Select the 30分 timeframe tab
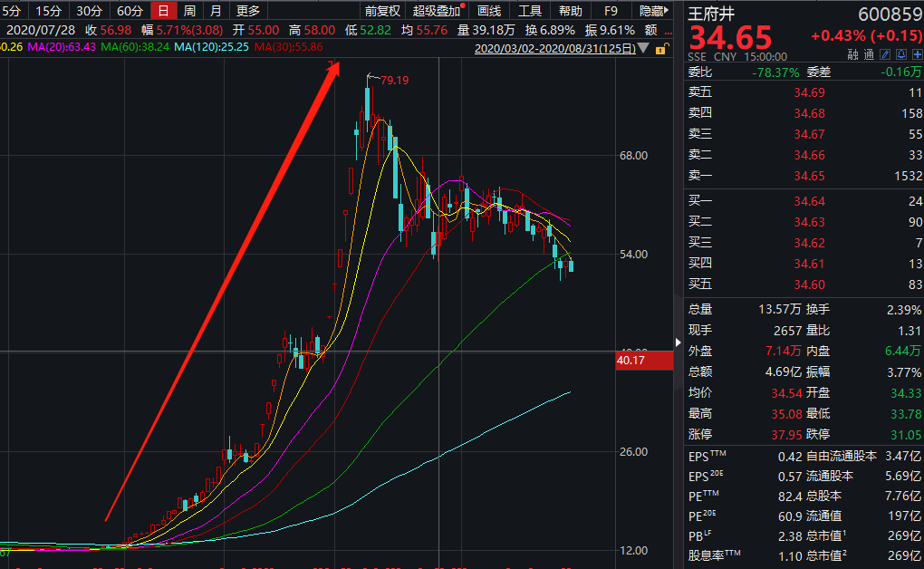The height and width of the screenshot is (569, 924). 89,11
